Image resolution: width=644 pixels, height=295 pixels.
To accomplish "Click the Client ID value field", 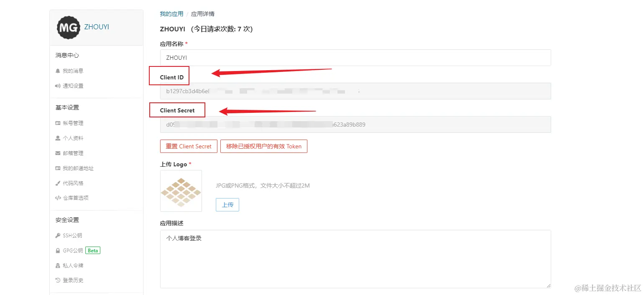I will click(355, 91).
